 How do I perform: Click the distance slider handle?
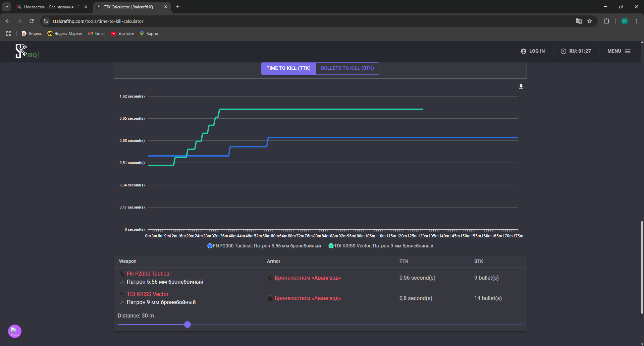187,325
